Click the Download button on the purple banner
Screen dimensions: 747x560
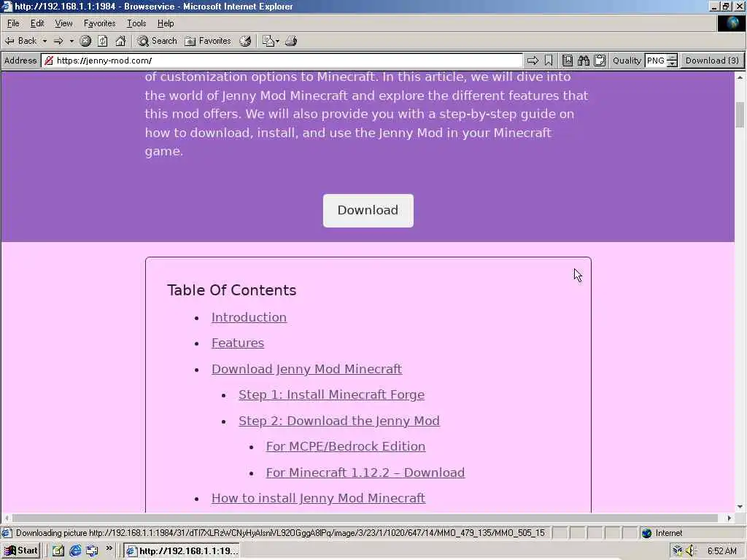click(x=368, y=211)
